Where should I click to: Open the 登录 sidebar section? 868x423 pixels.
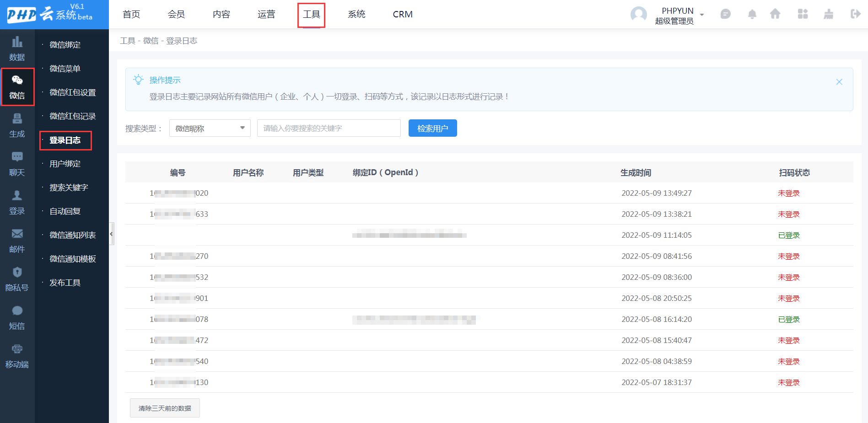pyautogui.click(x=17, y=202)
